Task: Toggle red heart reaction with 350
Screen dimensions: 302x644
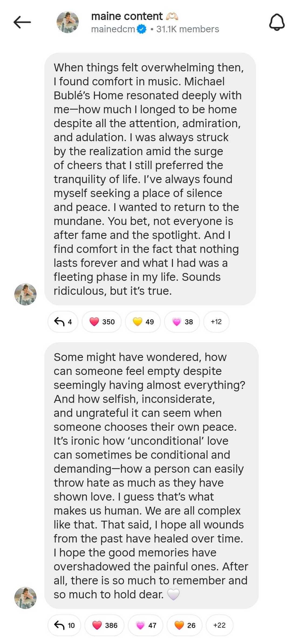Action: point(102,322)
